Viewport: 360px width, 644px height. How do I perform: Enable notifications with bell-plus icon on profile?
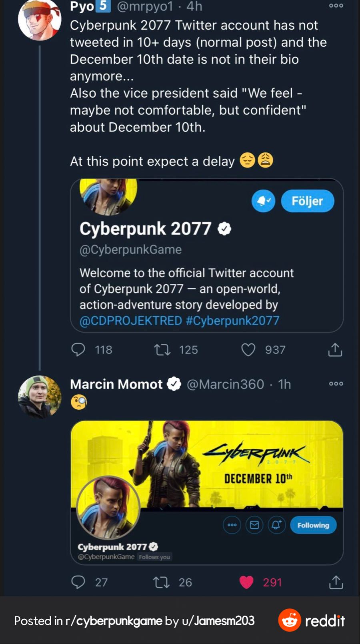tap(276, 525)
